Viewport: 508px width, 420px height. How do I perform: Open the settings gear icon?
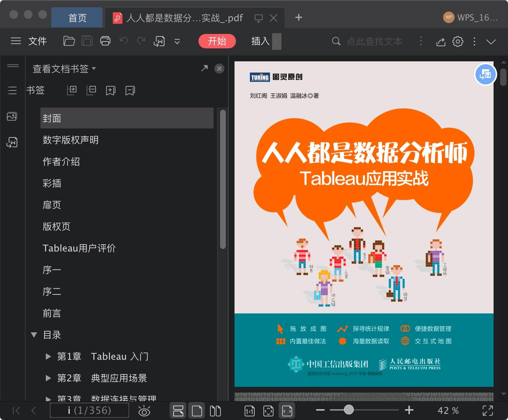pyautogui.click(x=458, y=41)
